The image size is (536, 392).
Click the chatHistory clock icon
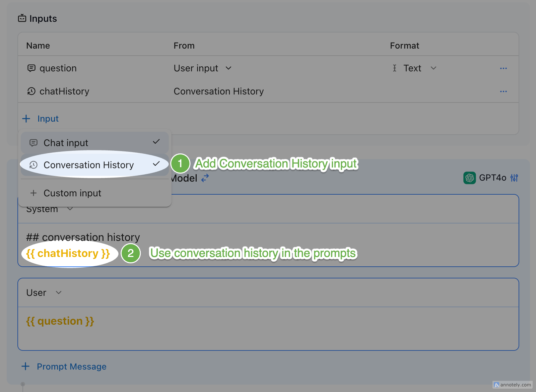(31, 91)
